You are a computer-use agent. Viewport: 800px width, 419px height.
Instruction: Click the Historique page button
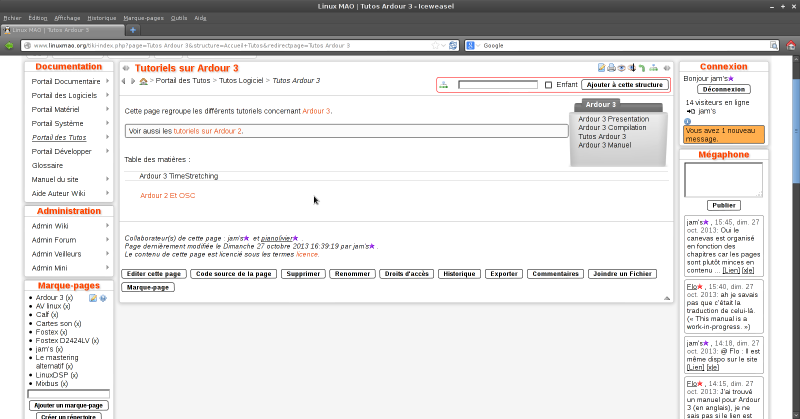tap(459, 274)
